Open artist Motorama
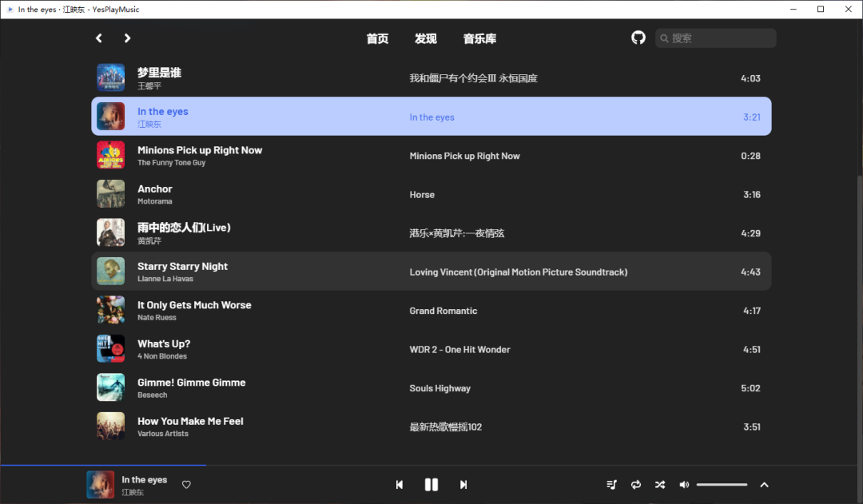 coord(155,201)
